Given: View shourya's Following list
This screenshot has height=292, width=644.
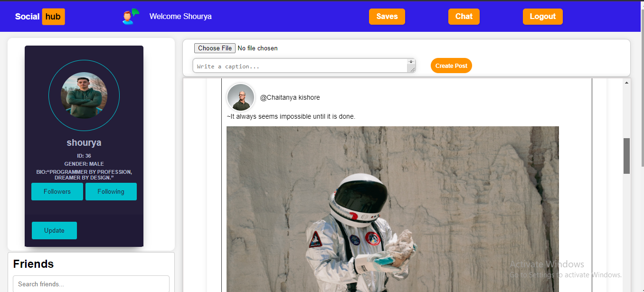Looking at the screenshot, I should coord(111,191).
